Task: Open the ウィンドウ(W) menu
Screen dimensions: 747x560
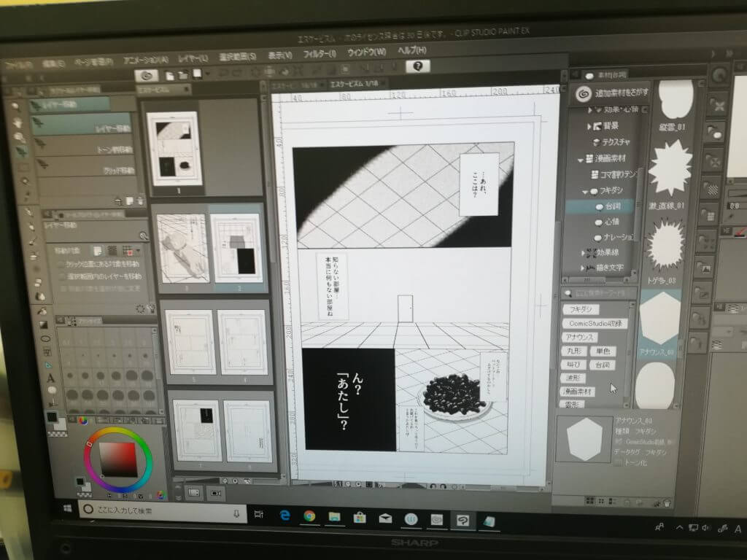Action: click(366, 52)
